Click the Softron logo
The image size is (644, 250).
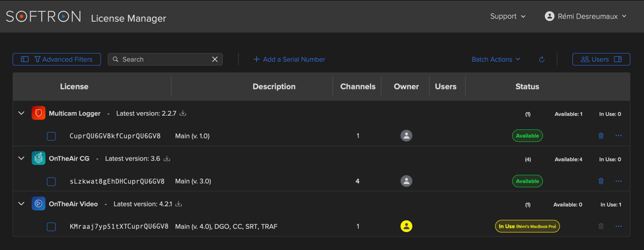click(43, 16)
